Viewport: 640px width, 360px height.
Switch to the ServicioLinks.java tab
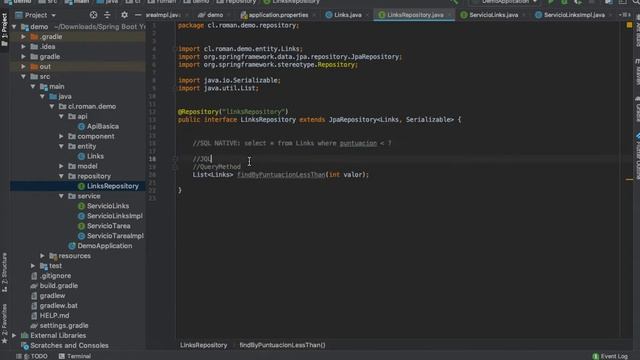point(489,15)
